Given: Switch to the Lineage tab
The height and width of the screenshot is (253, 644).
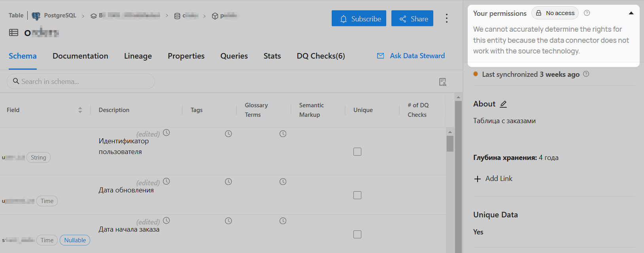Looking at the screenshot, I should click(138, 56).
